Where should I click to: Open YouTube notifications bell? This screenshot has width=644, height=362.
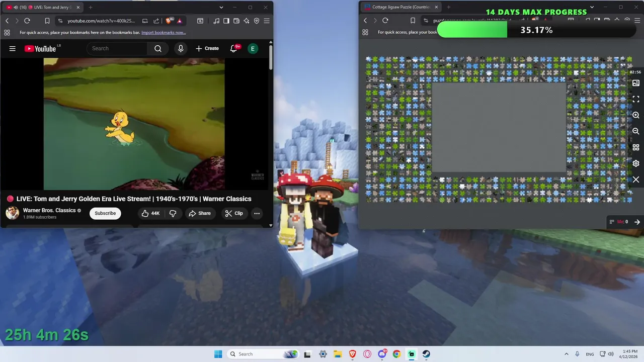[233, 49]
